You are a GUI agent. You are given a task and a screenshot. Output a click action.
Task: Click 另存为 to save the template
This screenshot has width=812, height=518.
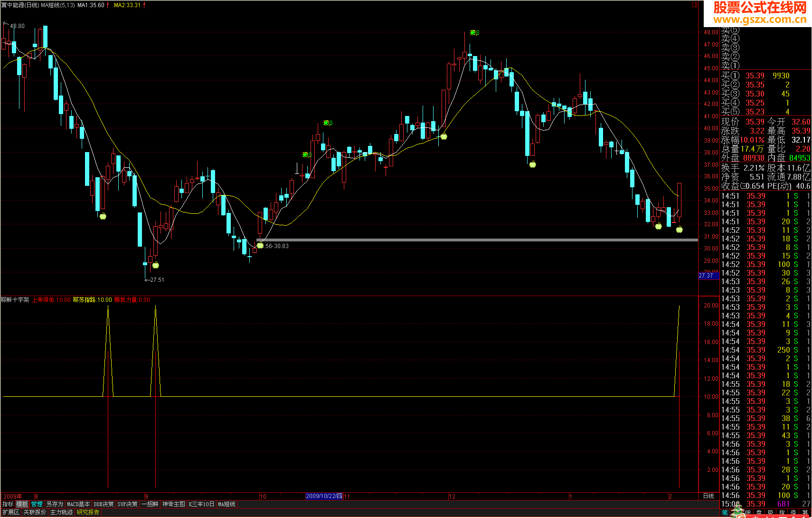[55, 504]
